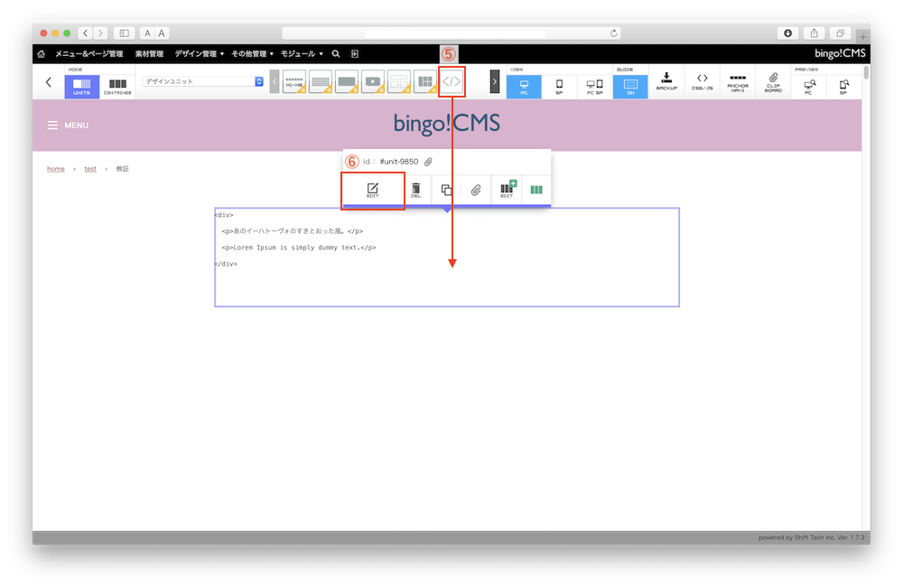Switch to UNITS mode
This screenshot has width=903, height=588.
pyautogui.click(x=82, y=87)
